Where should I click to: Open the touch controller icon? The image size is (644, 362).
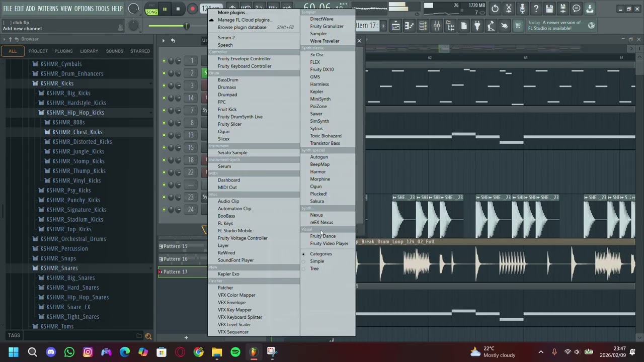[504, 26]
